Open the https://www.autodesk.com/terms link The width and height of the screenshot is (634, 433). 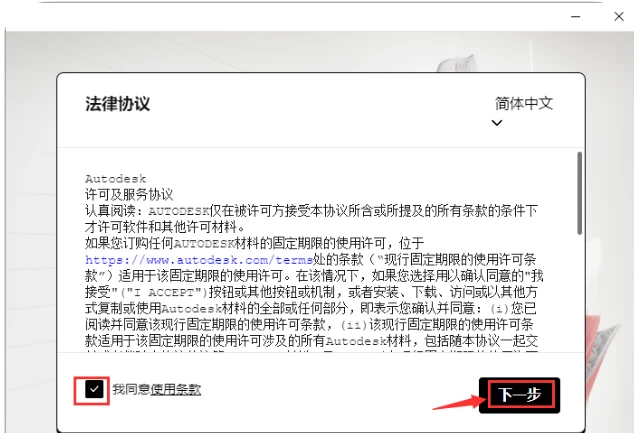(199, 260)
